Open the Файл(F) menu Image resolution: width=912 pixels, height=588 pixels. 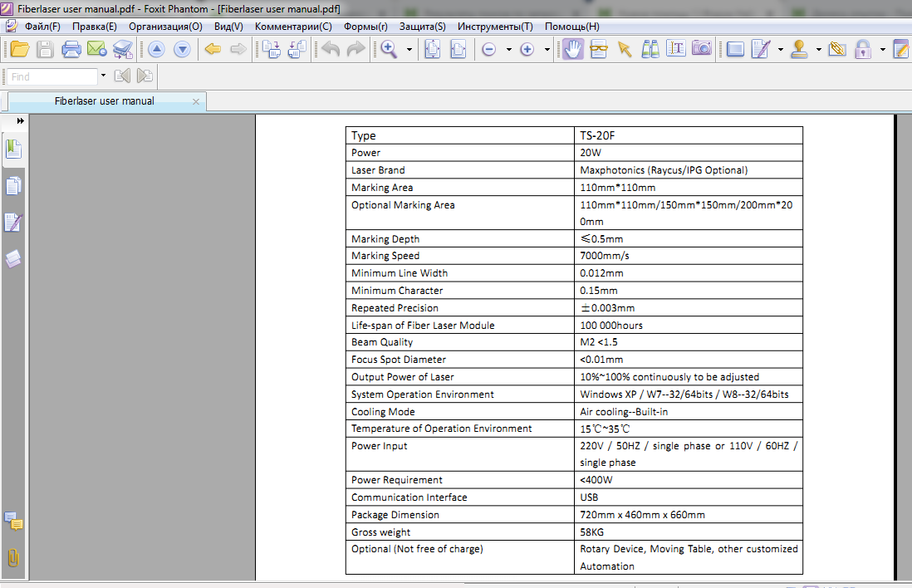[42, 27]
